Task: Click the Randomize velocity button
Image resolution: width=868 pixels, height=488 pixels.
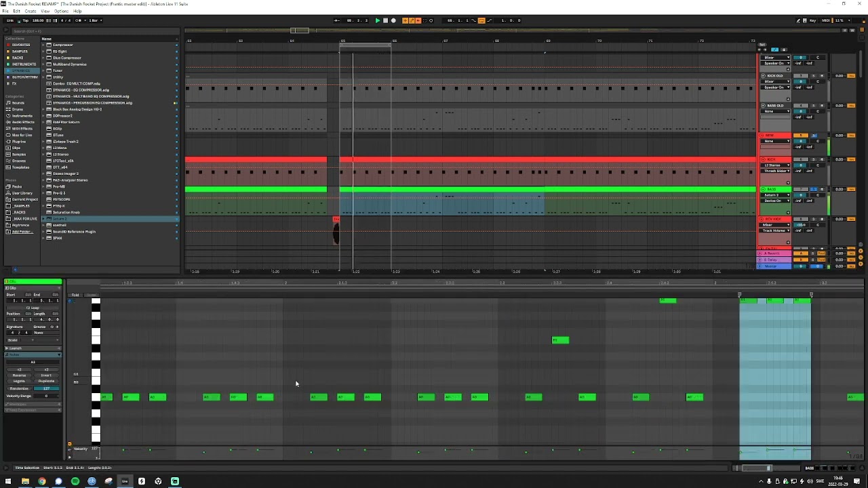Action: tap(19, 388)
